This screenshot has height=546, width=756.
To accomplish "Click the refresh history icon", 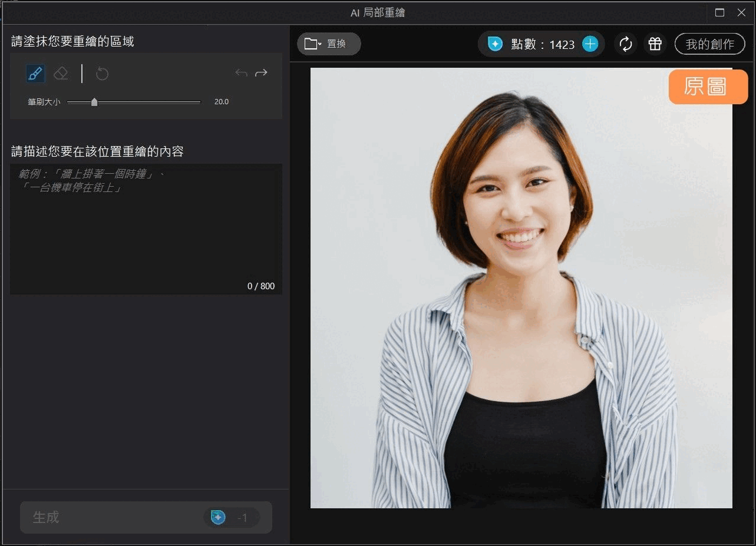I will tap(625, 44).
